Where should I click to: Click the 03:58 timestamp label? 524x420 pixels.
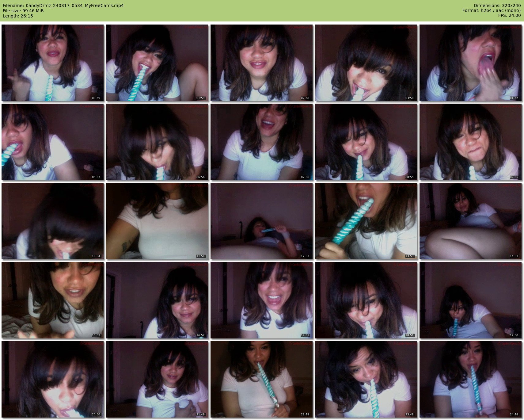(409, 98)
